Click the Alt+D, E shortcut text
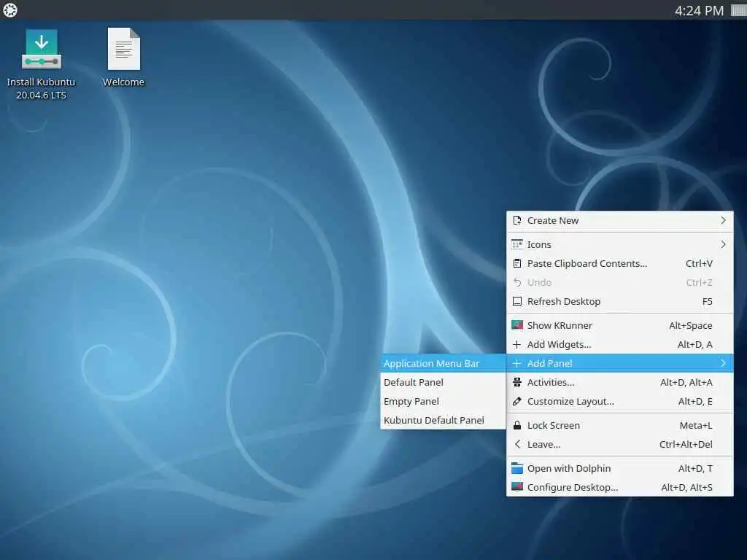 coord(695,402)
